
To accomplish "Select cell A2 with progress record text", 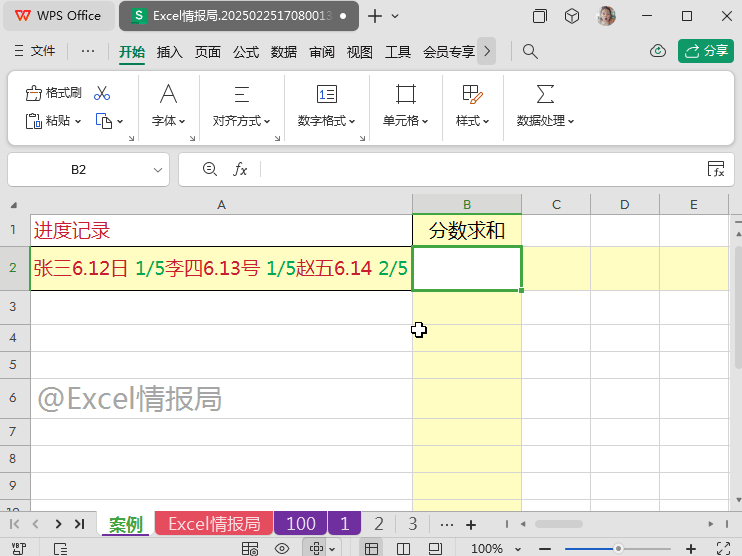I will click(220, 268).
